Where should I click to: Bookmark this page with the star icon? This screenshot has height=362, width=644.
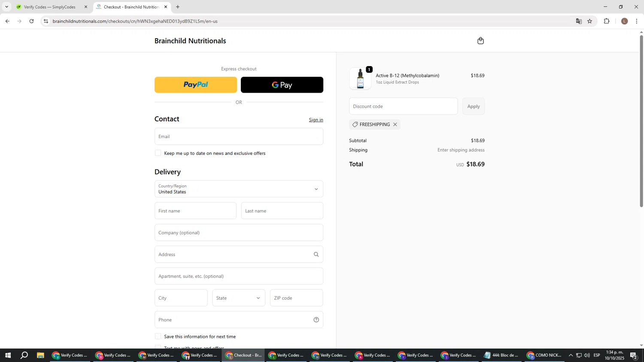pyautogui.click(x=589, y=21)
